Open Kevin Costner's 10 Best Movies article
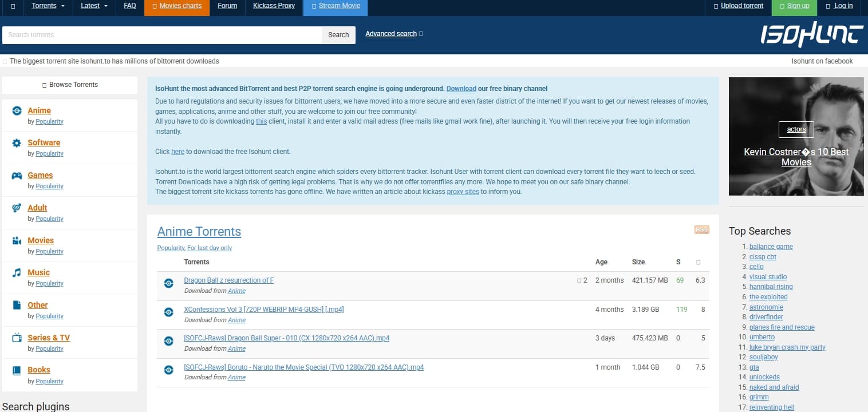This screenshot has width=868, height=412. click(796, 157)
